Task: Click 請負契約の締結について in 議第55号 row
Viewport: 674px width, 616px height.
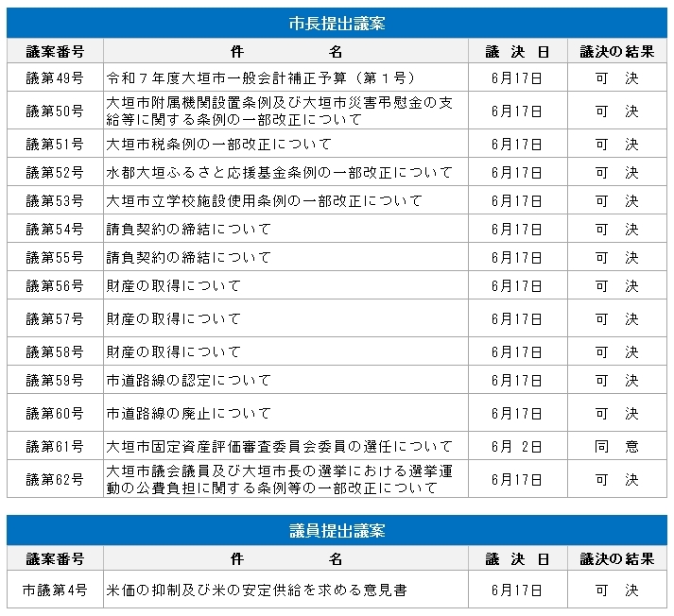Action: tap(189, 257)
